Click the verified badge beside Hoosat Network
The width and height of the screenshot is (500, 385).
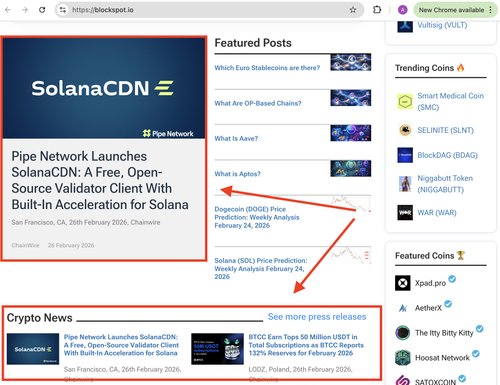476,354
